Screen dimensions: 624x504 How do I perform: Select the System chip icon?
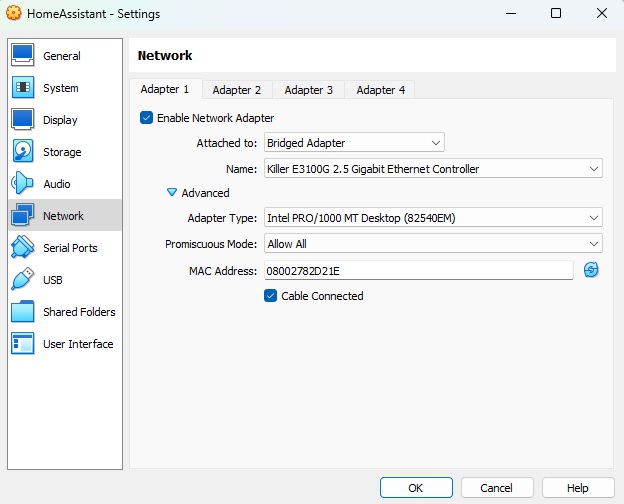[x=23, y=87]
